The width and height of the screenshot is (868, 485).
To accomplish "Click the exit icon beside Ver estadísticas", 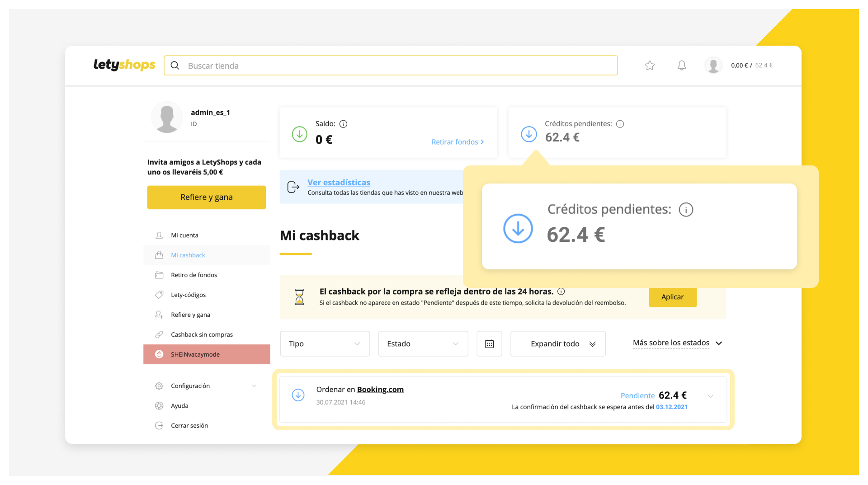I will 293,187.
